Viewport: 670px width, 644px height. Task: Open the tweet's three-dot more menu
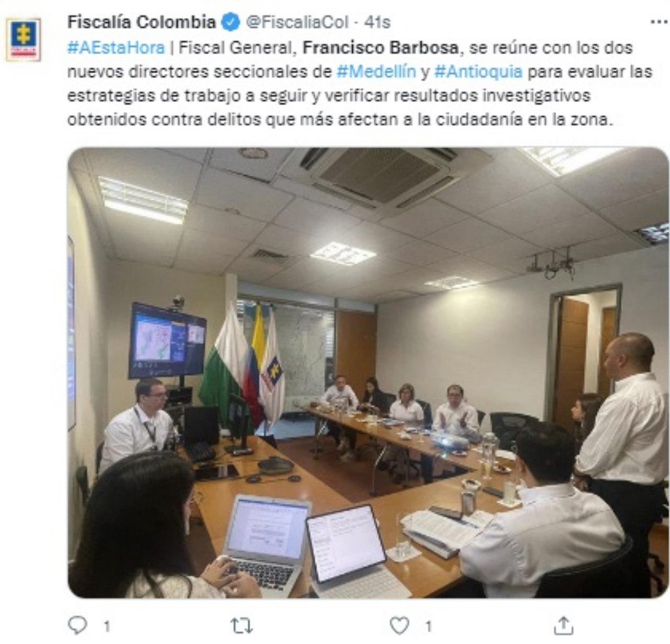click(658, 22)
